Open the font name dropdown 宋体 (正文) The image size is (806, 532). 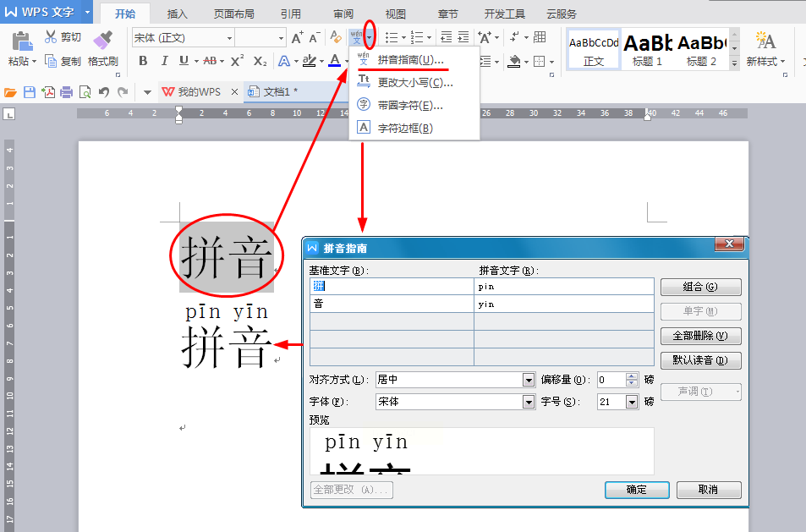coord(229,38)
